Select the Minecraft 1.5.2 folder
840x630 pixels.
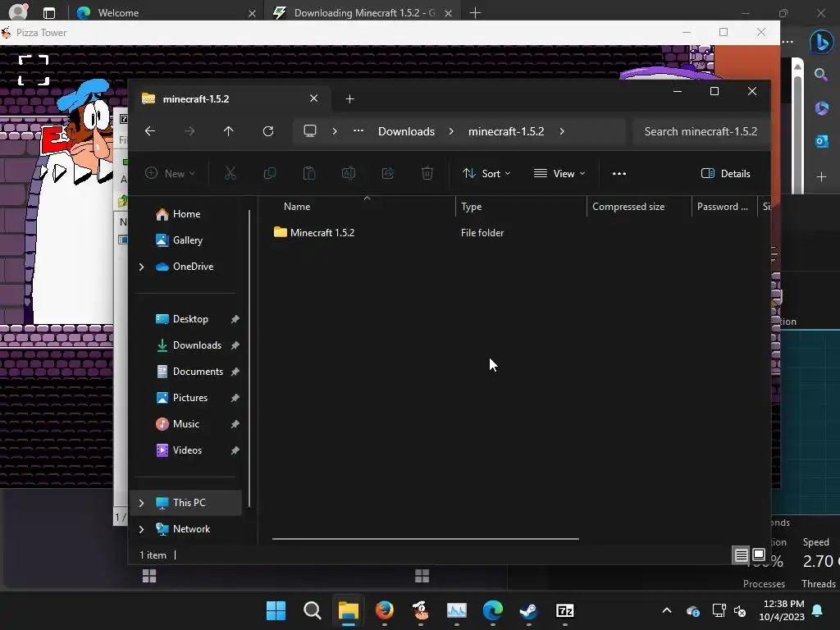[314, 232]
